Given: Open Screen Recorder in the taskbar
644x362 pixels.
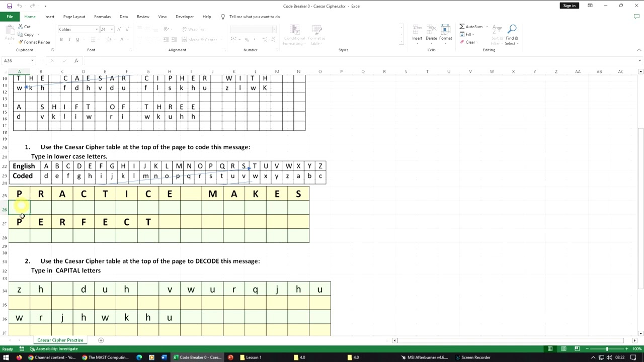Looking at the screenshot, I should 472,357.
